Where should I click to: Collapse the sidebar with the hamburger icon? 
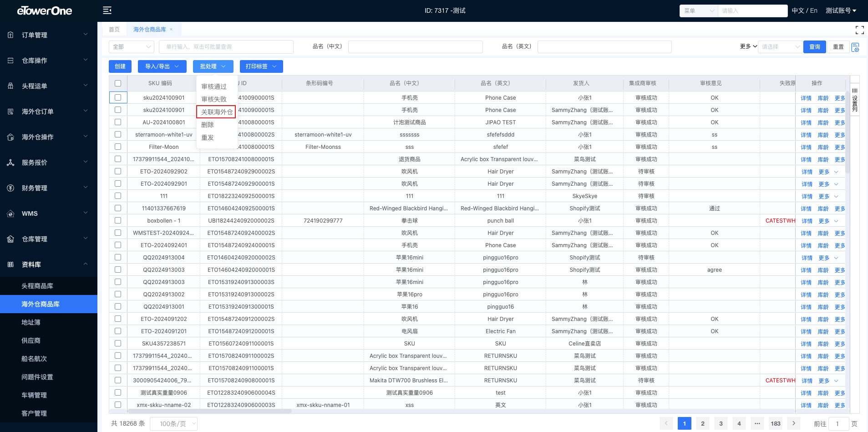click(107, 10)
